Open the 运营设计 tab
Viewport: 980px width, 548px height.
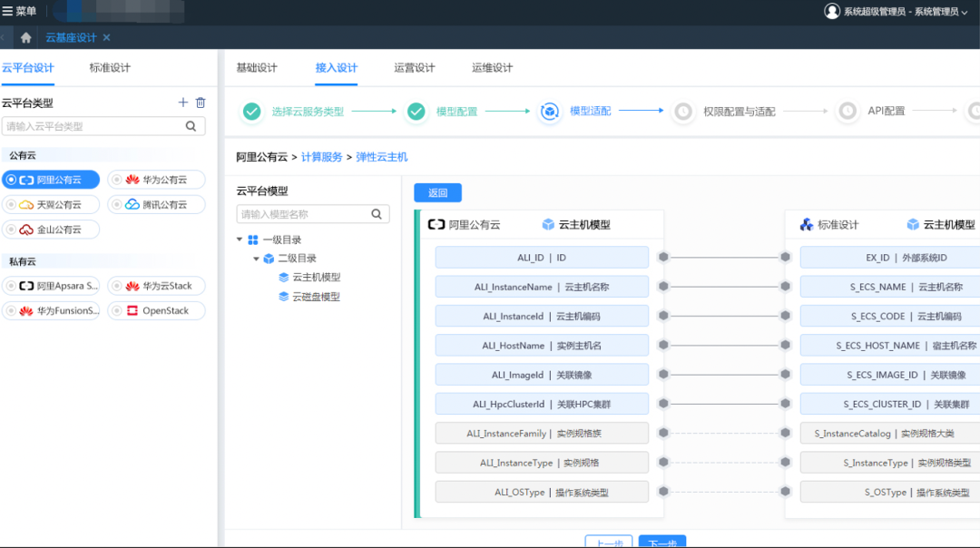coord(415,67)
